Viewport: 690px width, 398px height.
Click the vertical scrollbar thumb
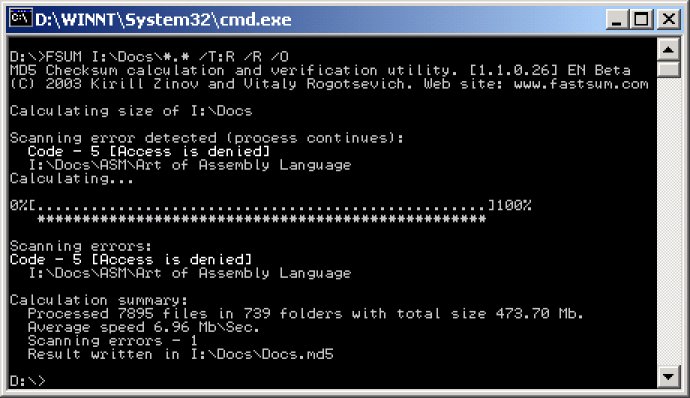(668, 68)
